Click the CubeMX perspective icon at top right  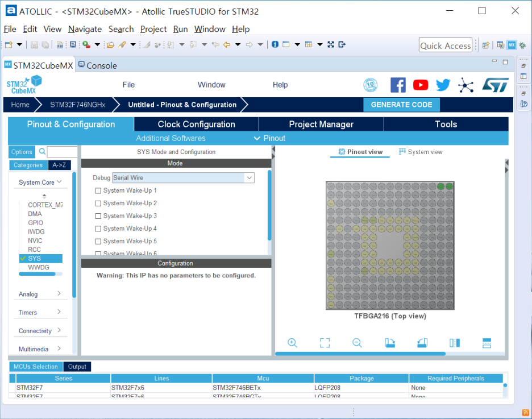pyautogui.click(x=512, y=45)
